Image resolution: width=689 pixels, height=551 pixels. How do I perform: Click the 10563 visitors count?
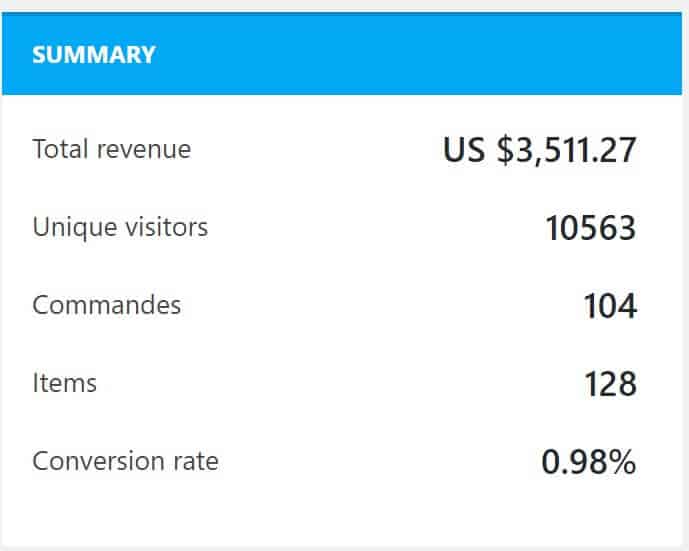590,228
